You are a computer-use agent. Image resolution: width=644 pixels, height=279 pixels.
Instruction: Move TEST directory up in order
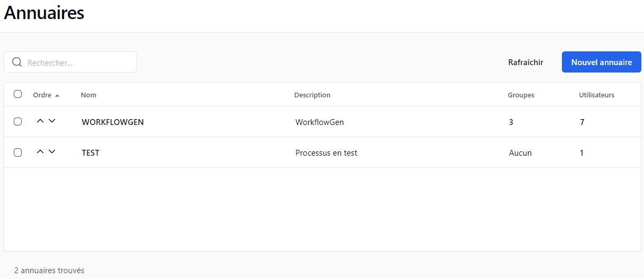tap(40, 152)
